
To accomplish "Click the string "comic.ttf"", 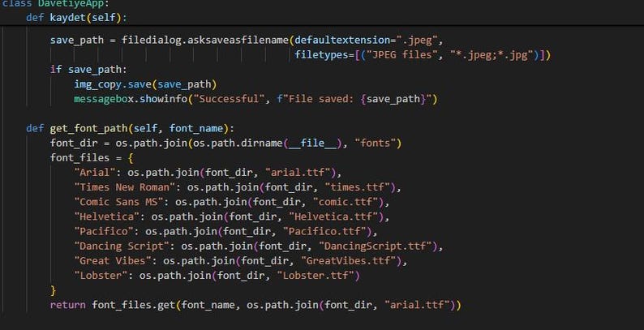I will click(x=345, y=202).
